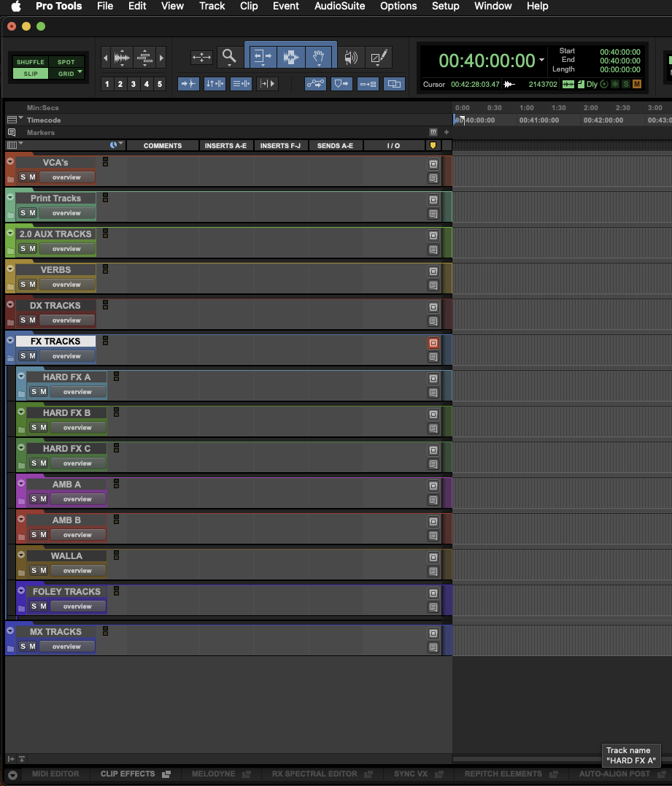Click the Link Timeline and Edit Selection icon

[x=214, y=83]
